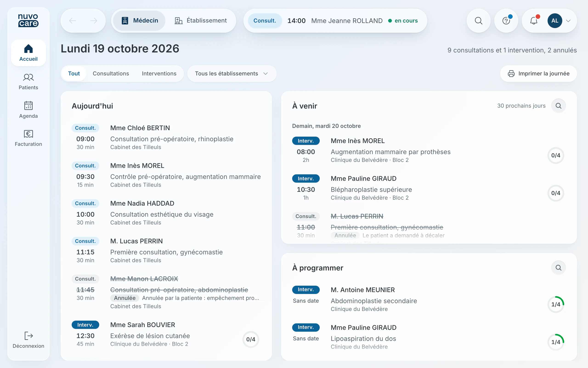Click Consult. badge on Nadia HADDAD row
588x368 pixels.
[85, 203]
